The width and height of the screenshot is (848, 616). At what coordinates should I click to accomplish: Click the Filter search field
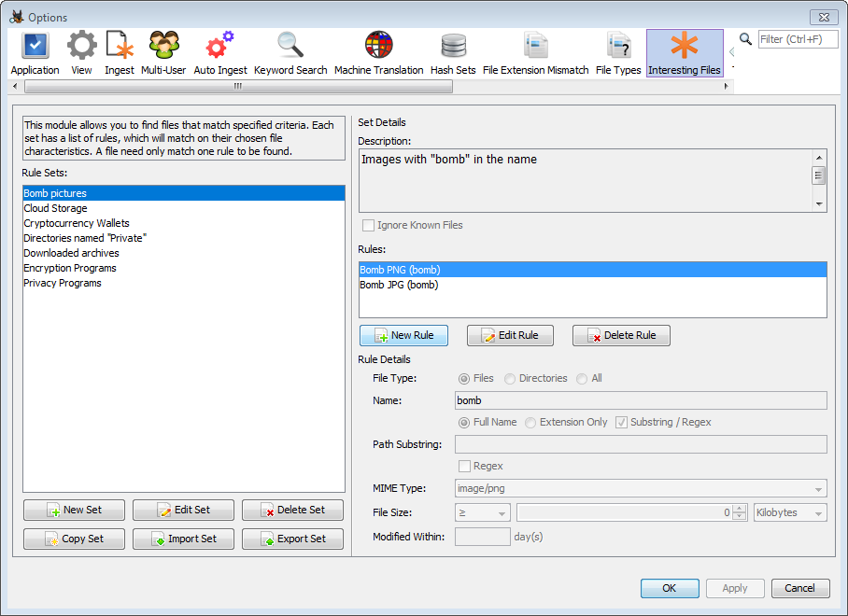[797, 39]
